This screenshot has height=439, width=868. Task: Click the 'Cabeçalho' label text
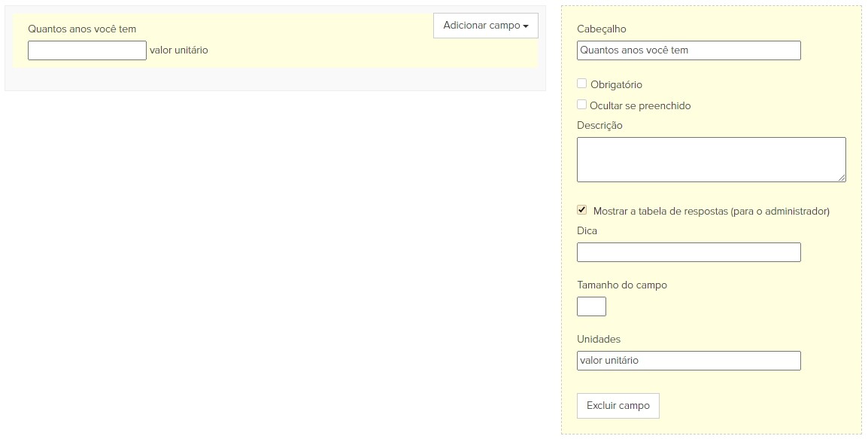click(x=602, y=29)
